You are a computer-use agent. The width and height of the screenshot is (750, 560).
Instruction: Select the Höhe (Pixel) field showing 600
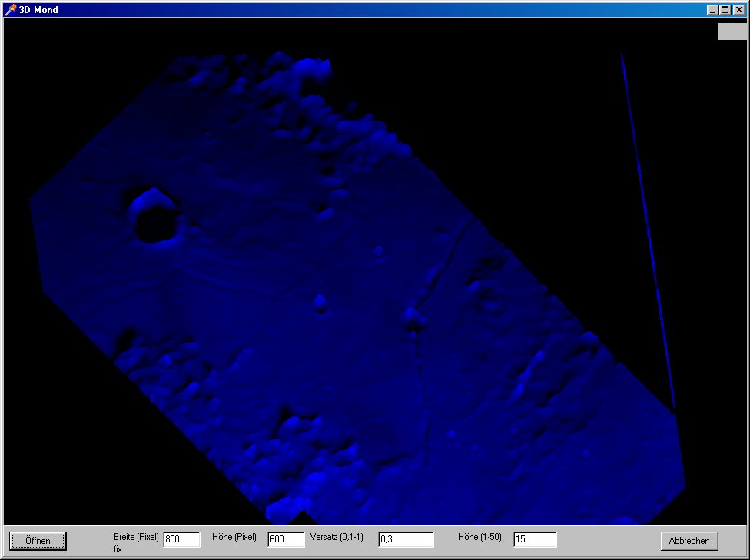[286, 540]
